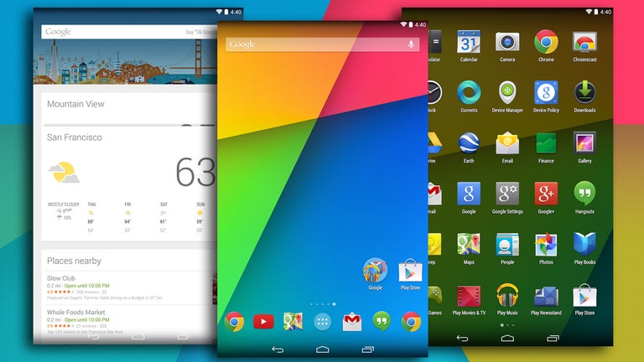Tap the Google Now search field
The height and width of the screenshot is (362, 644).
[129, 32]
